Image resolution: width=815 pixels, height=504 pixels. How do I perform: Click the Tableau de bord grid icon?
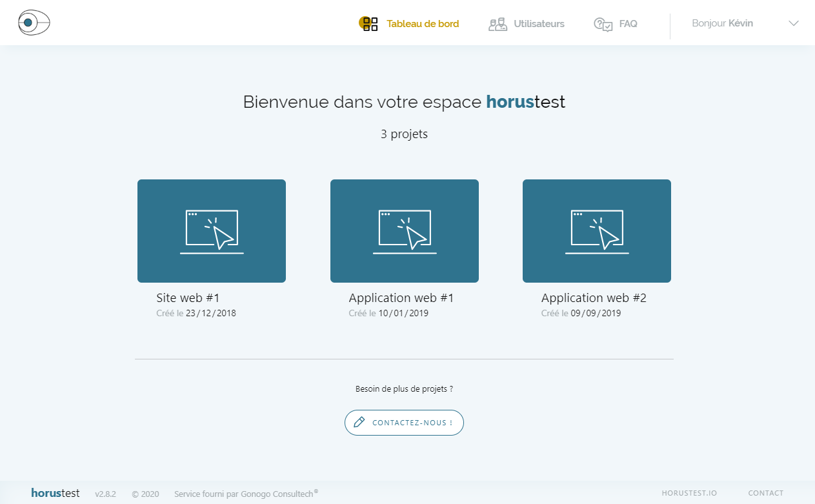click(x=369, y=25)
